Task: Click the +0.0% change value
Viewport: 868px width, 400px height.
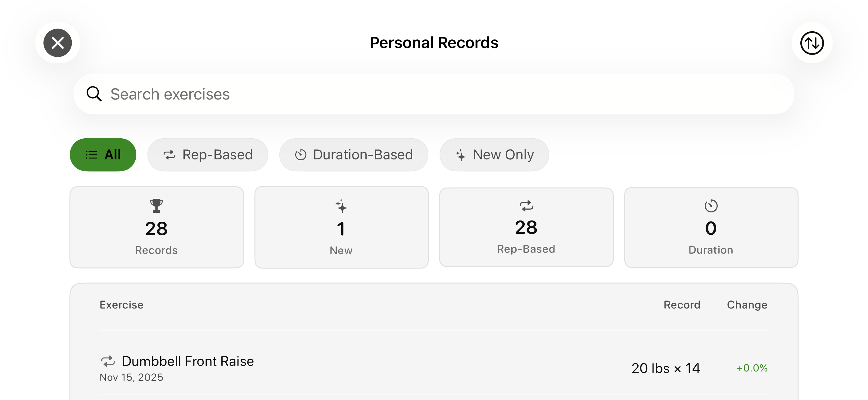Action: tap(752, 368)
